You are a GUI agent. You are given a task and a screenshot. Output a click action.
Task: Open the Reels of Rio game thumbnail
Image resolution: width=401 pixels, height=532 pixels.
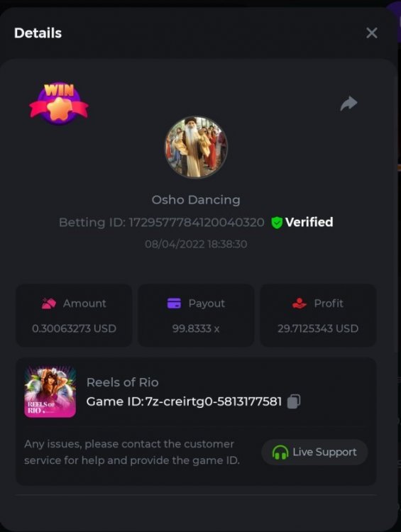[50, 392]
